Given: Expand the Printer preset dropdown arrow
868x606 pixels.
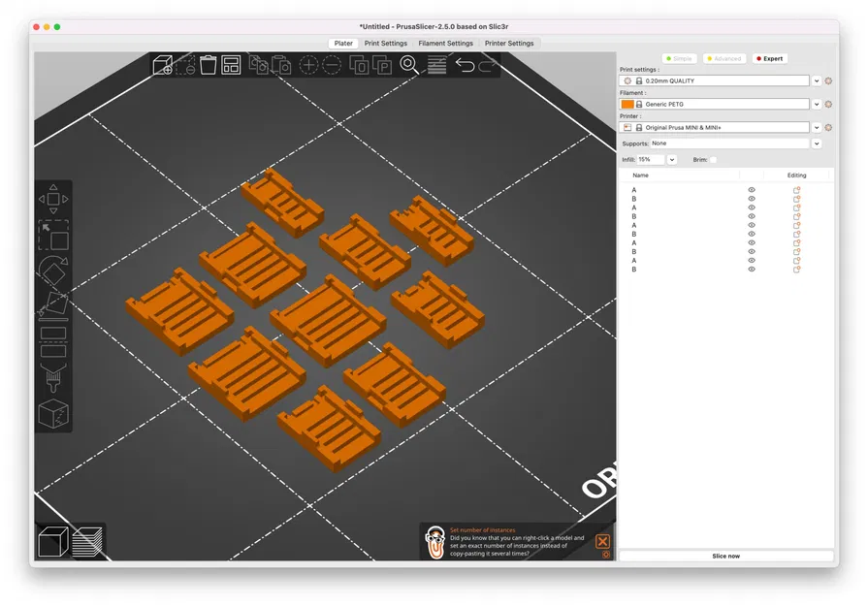Looking at the screenshot, I should [817, 127].
